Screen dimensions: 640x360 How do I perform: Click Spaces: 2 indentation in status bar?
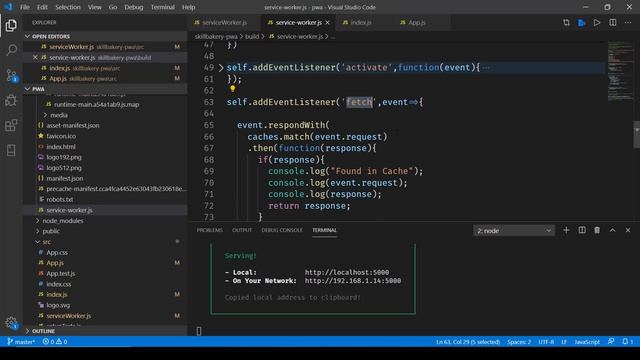click(519, 342)
